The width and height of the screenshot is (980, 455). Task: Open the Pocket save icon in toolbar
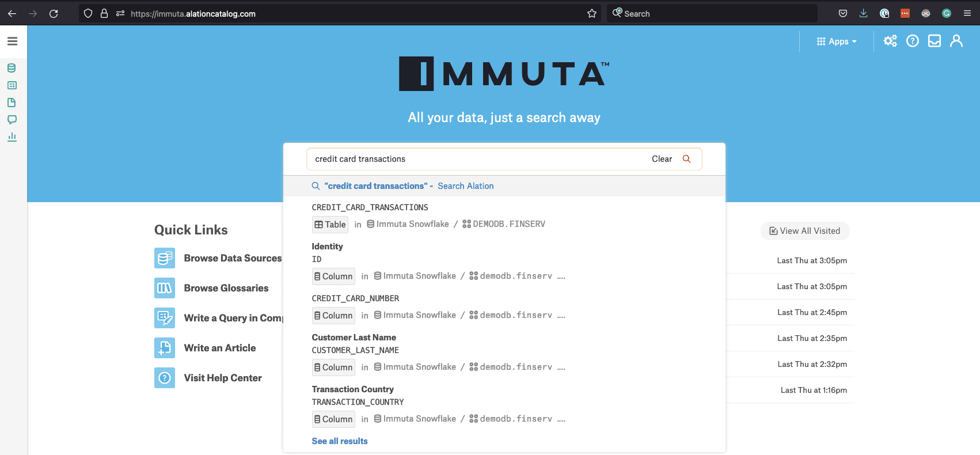(842, 13)
